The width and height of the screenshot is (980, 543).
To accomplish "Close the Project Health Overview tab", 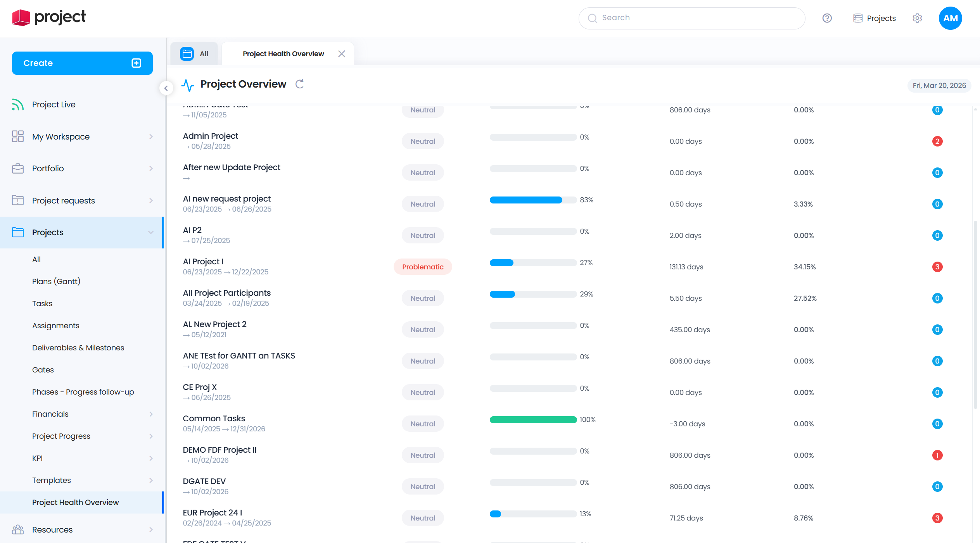I will pos(341,54).
